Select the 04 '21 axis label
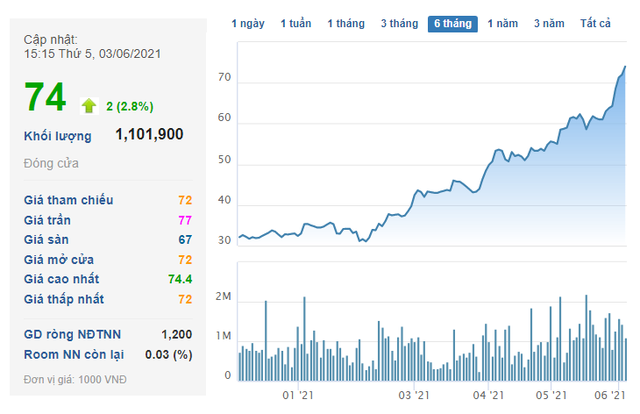 click(488, 396)
